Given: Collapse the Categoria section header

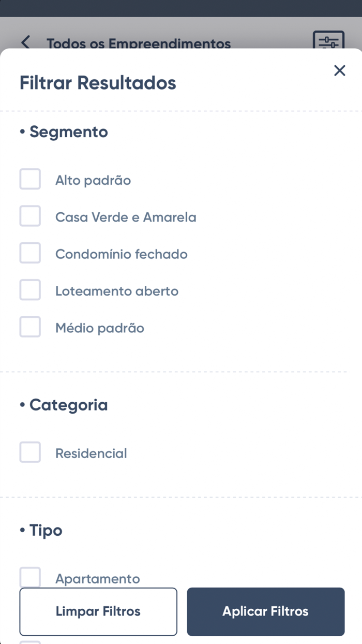Looking at the screenshot, I should pyautogui.click(x=63, y=405).
